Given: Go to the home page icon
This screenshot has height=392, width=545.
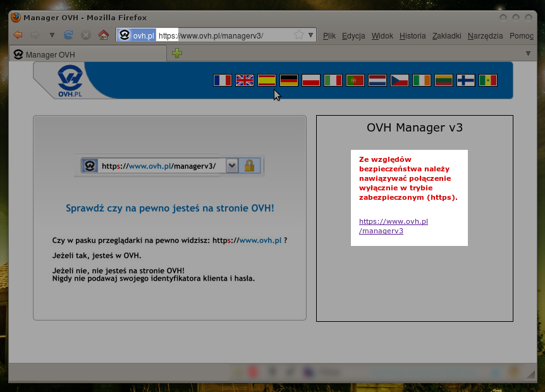Looking at the screenshot, I should pyautogui.click(x=103, y=35).
